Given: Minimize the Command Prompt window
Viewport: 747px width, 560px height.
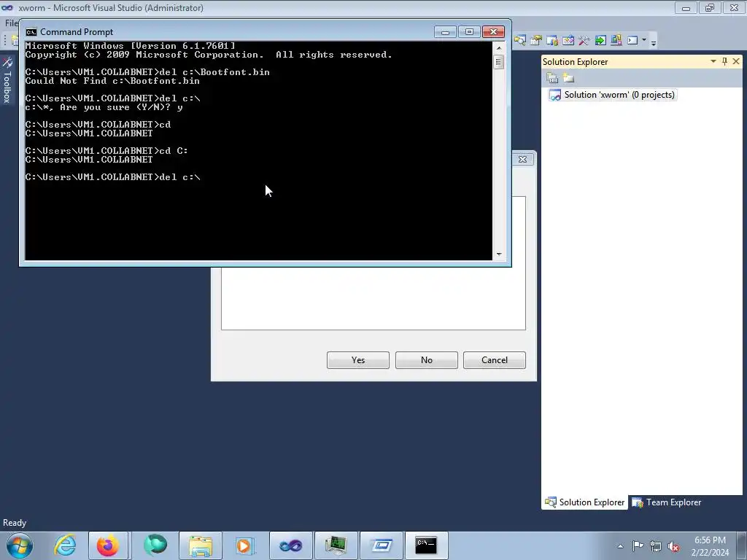Looking at the screenshot, I should (445, 32).
